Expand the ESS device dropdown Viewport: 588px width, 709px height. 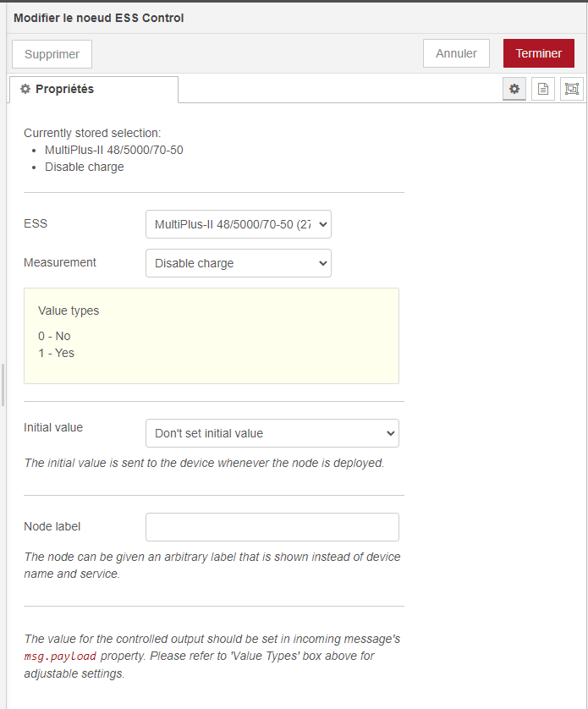pyautogui.click(x=239, y=224)
